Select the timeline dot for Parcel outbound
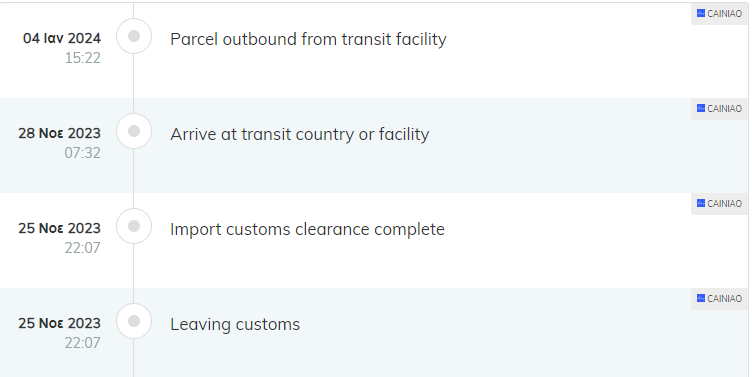Viewport: 752px width, 377px height. pos(134,36)
